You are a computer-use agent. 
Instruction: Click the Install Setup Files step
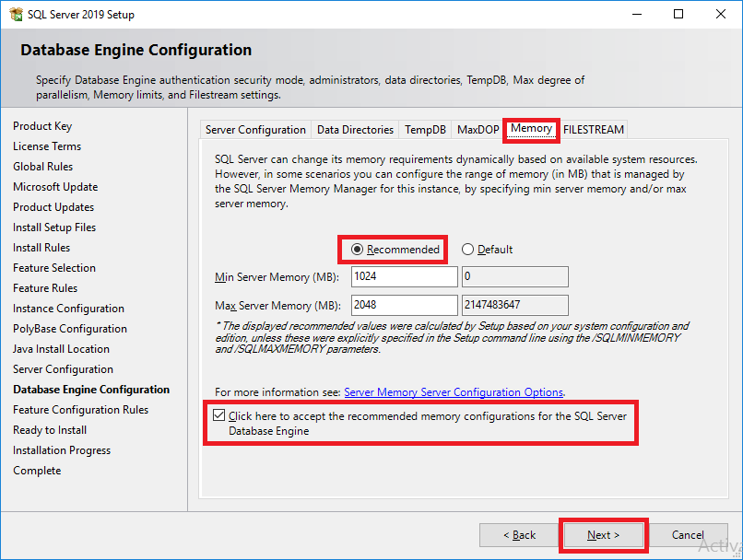pyautogui.click(x=54, y=227)
